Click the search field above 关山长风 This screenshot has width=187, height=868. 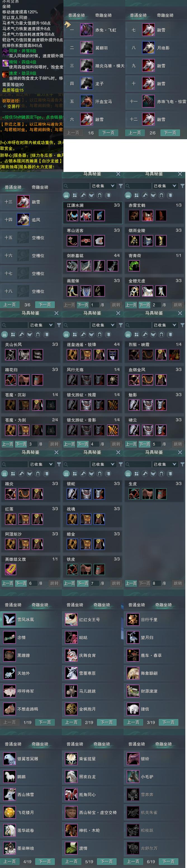(x=14, y=325)
